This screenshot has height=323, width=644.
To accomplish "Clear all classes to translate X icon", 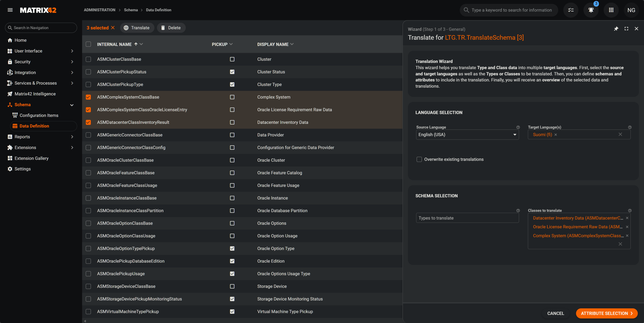I will 620,244.
